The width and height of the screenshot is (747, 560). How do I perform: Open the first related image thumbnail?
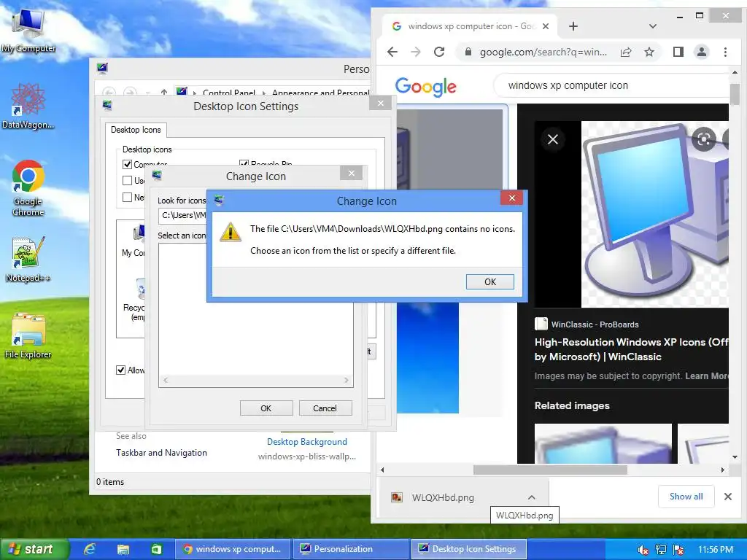[x=603, y=443]
